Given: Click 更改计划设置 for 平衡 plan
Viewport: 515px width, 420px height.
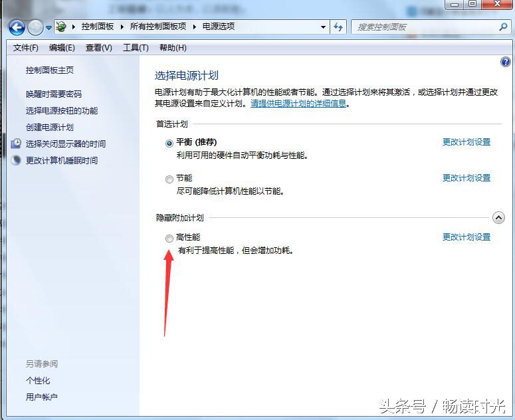Looking at the screenshot, I should click(466, 142).
